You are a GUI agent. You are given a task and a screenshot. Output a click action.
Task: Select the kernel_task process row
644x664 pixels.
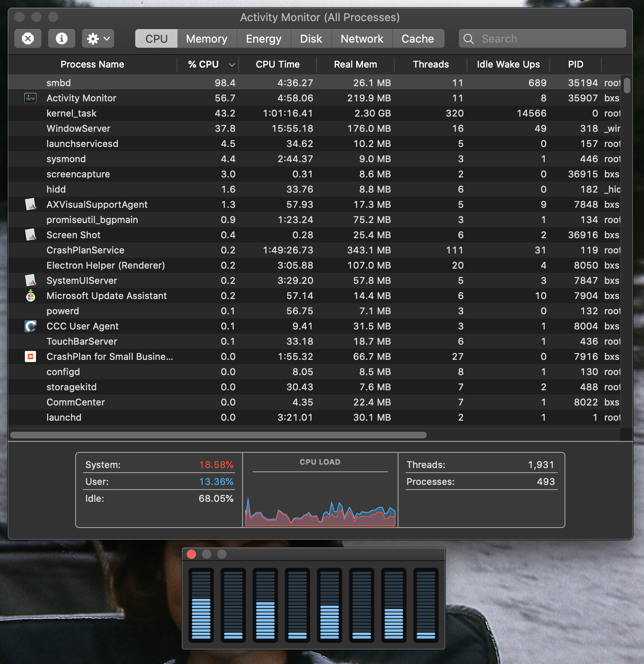314,113
